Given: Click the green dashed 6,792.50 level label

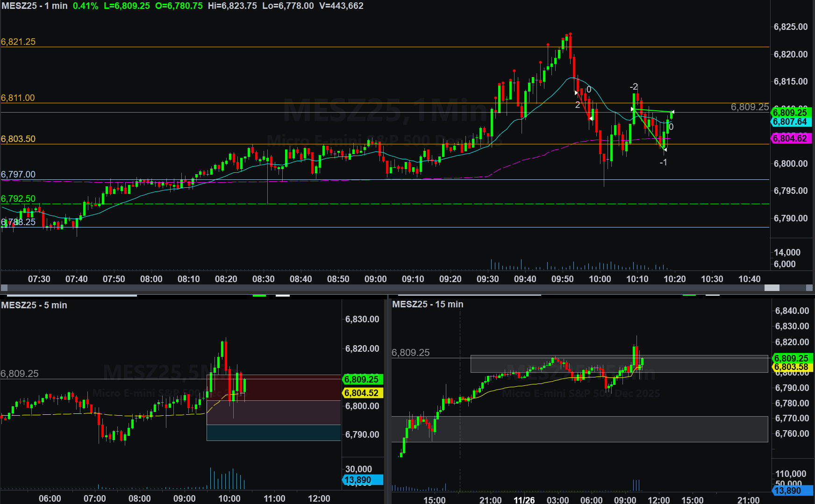Looking at the screenshot, I should (x=18, y=199).
